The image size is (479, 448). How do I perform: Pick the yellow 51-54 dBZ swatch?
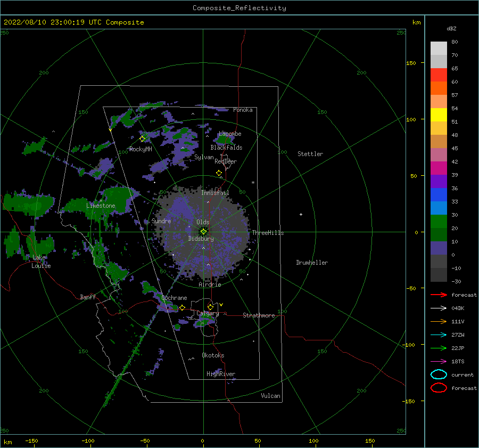click(439, 115)
